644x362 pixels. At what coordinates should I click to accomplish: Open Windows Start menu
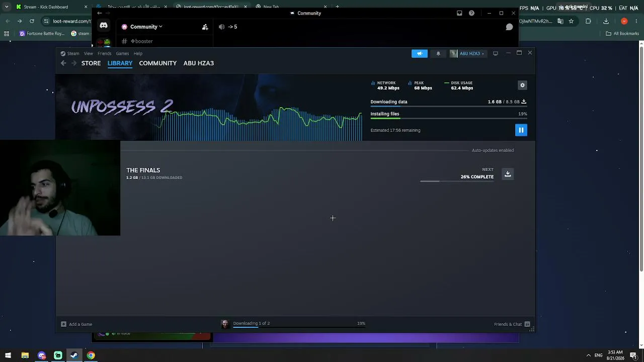tap(8, 355)
